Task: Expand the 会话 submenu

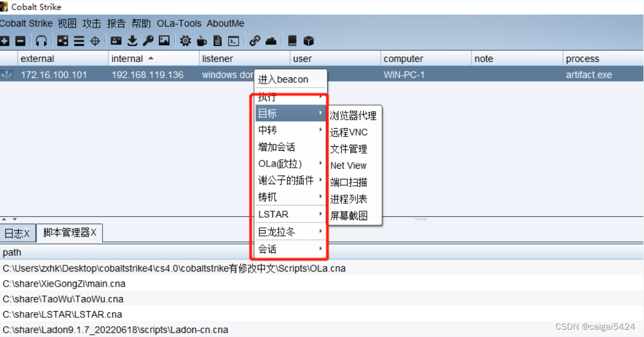Action: [x=291, y=249]
